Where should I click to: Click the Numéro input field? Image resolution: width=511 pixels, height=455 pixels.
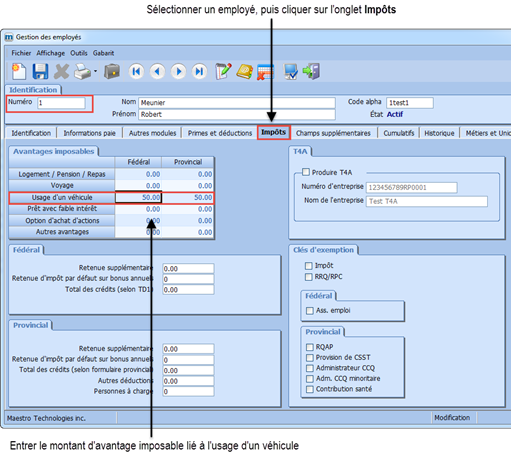tap(61, 103)
